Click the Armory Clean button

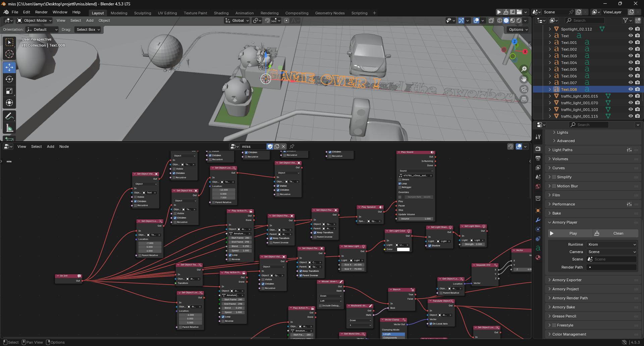pos(615,233)
